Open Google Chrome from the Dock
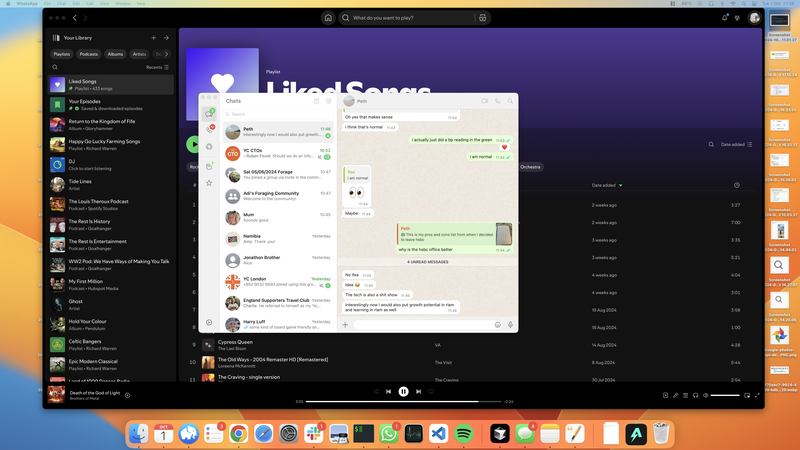800x450 pixels. click(x=238, y=434)
